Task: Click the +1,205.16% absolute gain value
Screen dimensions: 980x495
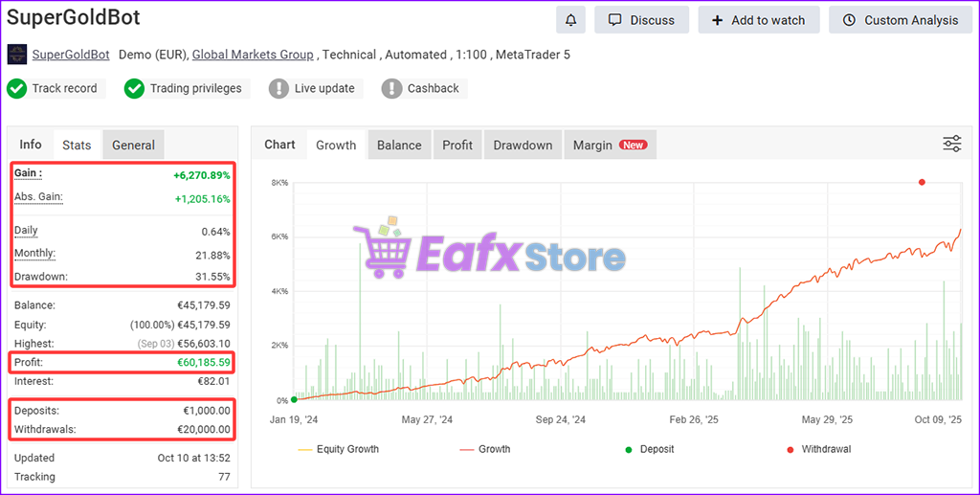Action: coord(201,199)
